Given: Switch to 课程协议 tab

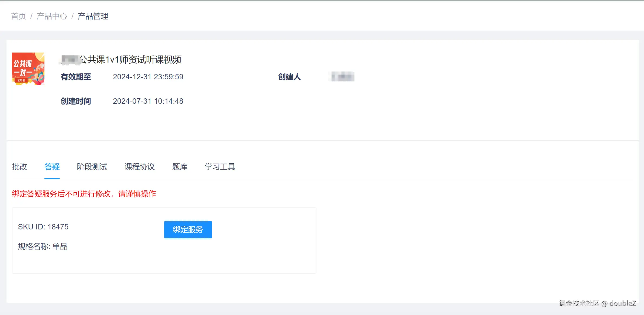Looking at the screenshot, I should pyautogui.click(x=140, y=167).
